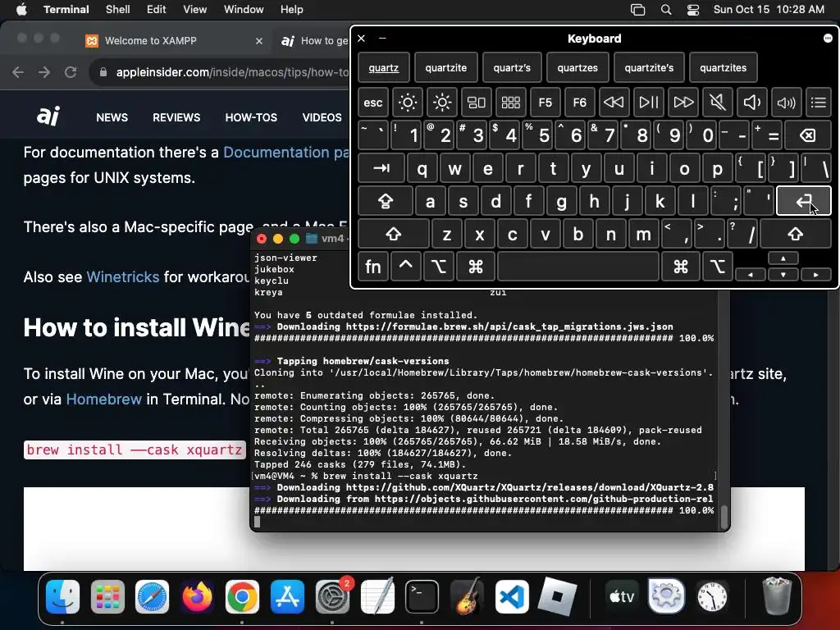
Task: Tap the tab arrow key
Action: point(381,169)
